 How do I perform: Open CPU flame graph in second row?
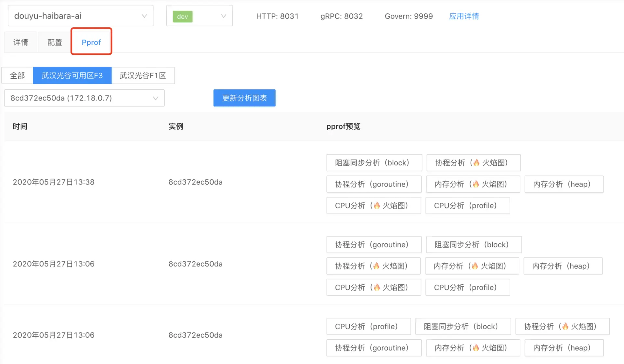(x=373, y=287)
